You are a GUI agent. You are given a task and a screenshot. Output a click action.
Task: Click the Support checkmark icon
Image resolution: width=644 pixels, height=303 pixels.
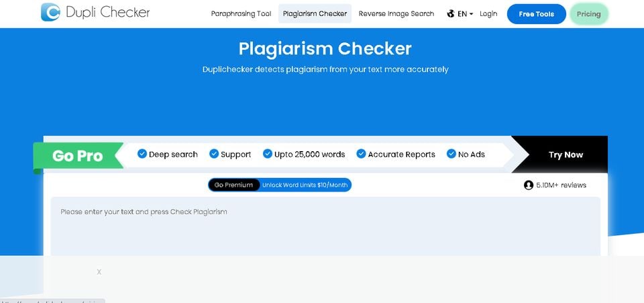[x=214, y=154]
